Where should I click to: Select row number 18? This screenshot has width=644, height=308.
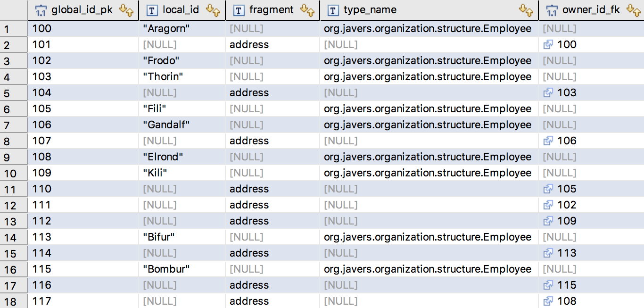(x=14, y=301)
